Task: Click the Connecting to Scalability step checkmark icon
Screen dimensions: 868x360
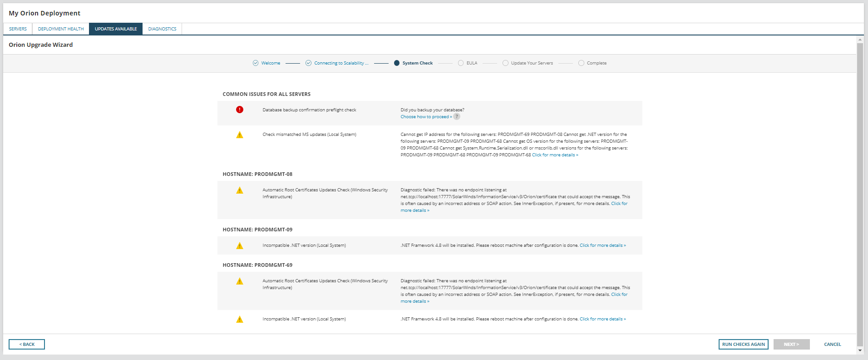Action: tap(308, 63)
